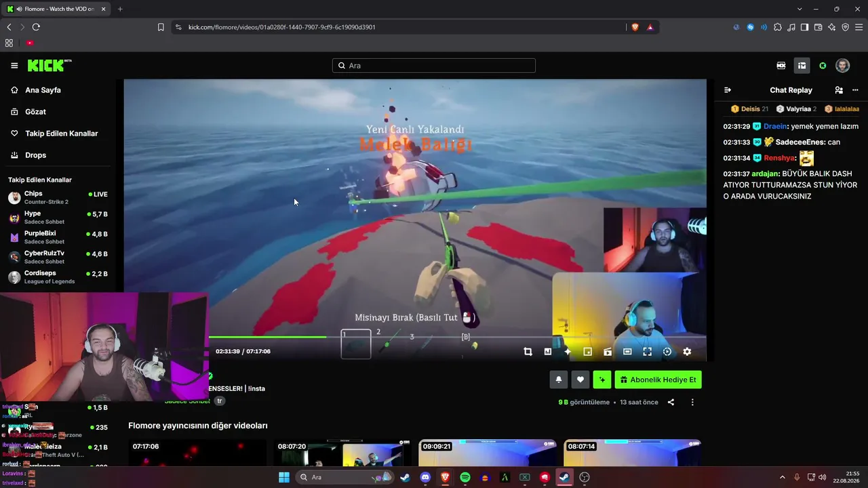The height and width of the screenshot is (488, 868).
Task: Open video more options three-dot menu
Action: click(x=692, y=402)
